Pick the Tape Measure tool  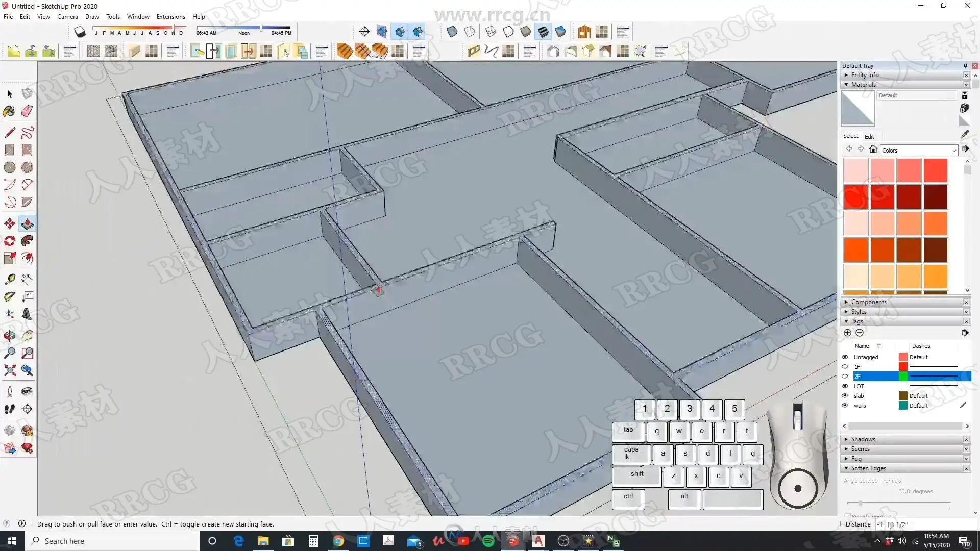tap(9, 279)
